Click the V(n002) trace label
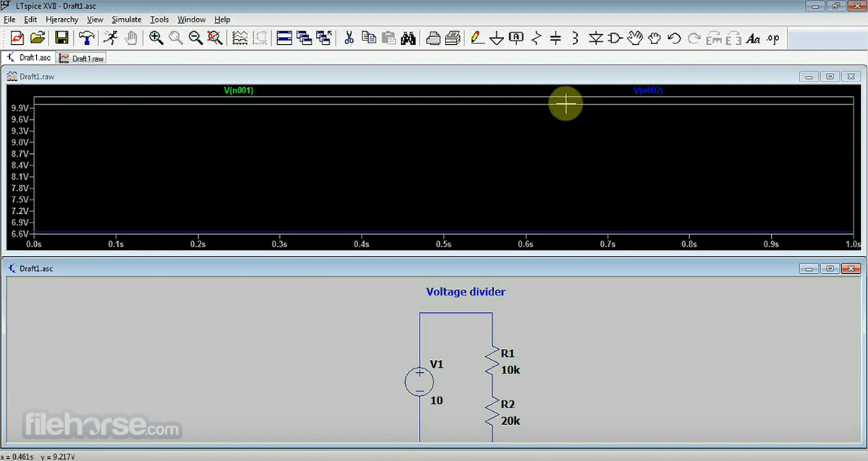 coord(648,91)
